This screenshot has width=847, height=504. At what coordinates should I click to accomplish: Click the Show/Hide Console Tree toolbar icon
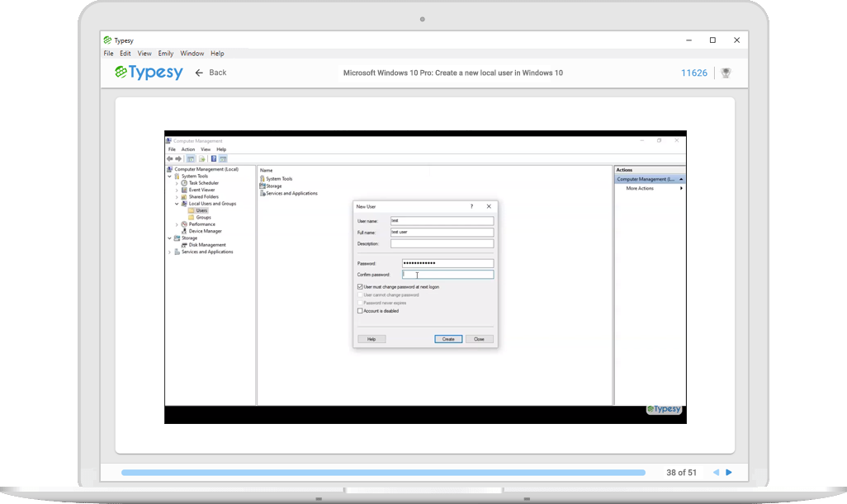click(x=191, y=158)
